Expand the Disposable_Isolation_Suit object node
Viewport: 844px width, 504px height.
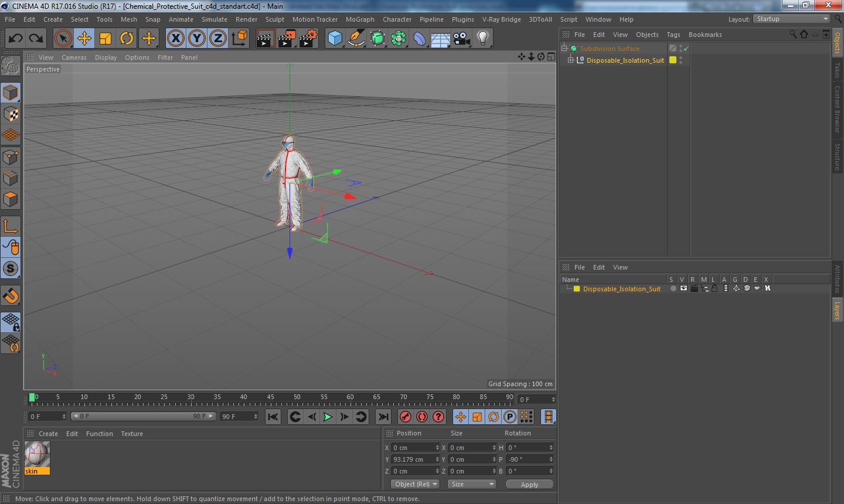pyautogui.click(x=570, y=60)
